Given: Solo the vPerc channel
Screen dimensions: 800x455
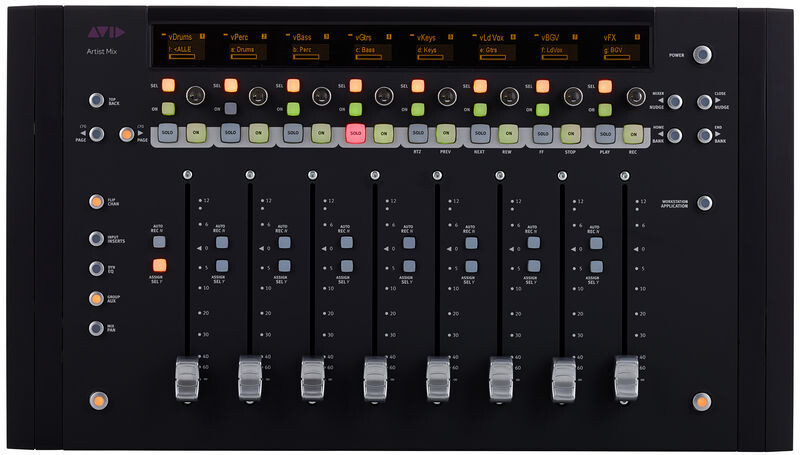Looking at the screenshot, I should pyautogui.click(x=231, y=133).
